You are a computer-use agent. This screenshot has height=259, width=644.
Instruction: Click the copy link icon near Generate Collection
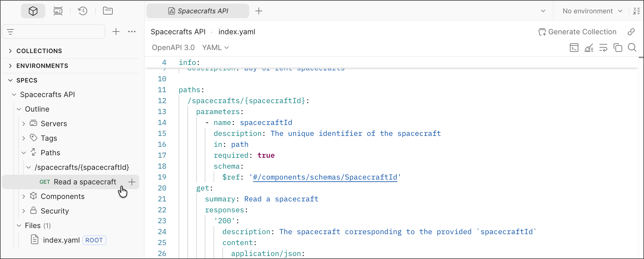pos(631,32)
